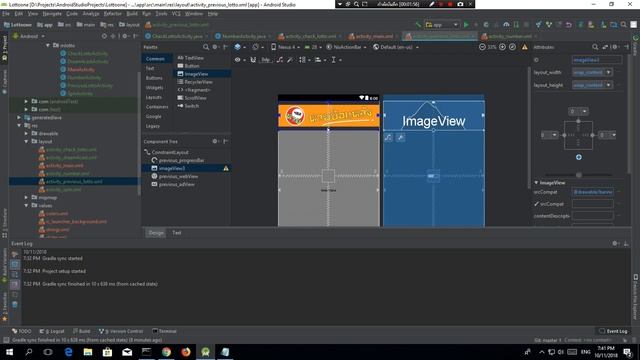Viewport: 640px width, 360px height.
Task: Search attributes with magnifier icon
Action: tap(595, 47)
